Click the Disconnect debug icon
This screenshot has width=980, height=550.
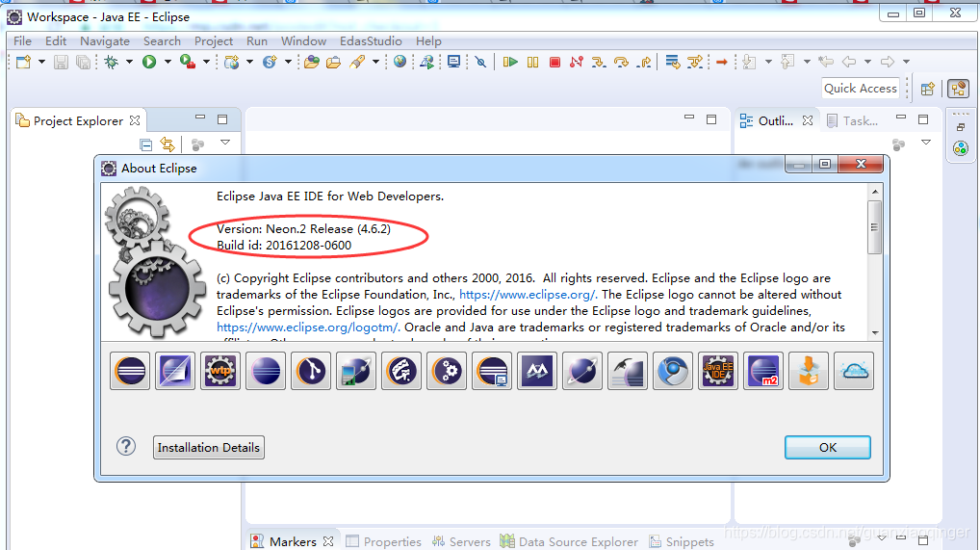[577, 62]
